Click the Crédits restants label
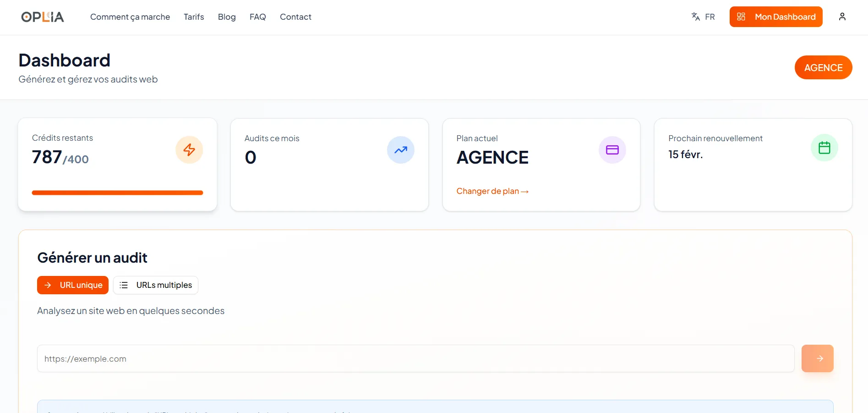The image size is (868, 413). coord(62,138)
